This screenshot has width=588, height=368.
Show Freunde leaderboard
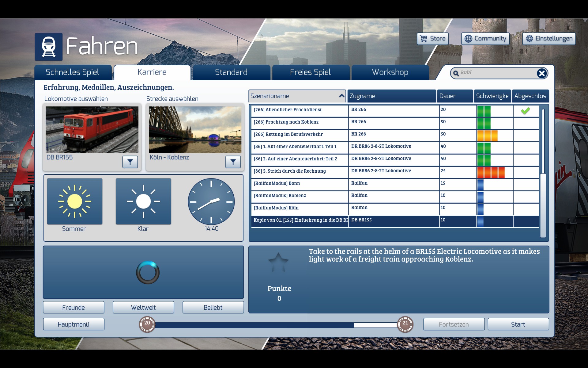point(73,307)
